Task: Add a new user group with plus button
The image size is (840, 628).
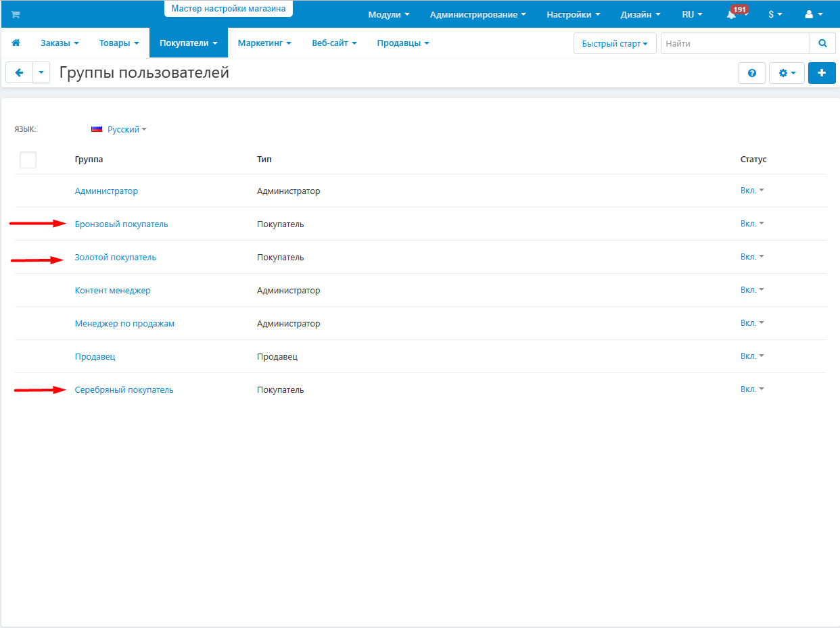Action: click(822, 73)
